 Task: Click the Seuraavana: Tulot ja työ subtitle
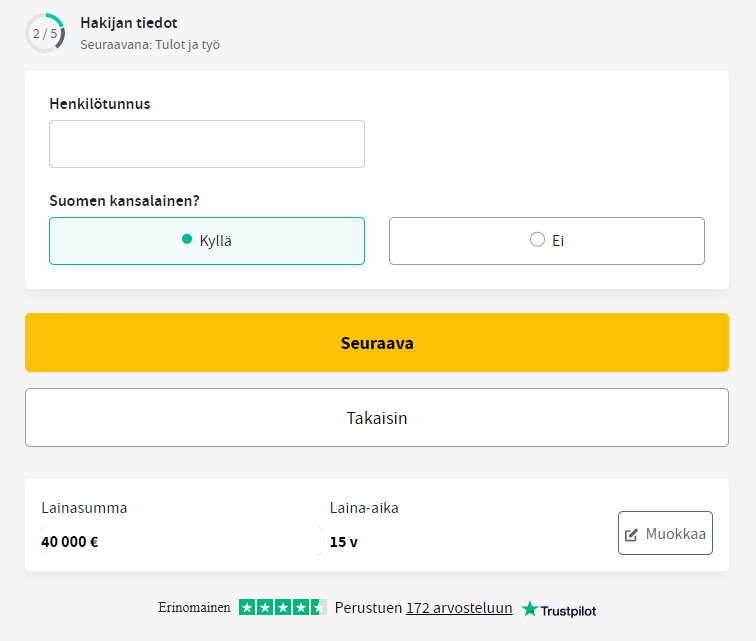click(x=150, y=45)
